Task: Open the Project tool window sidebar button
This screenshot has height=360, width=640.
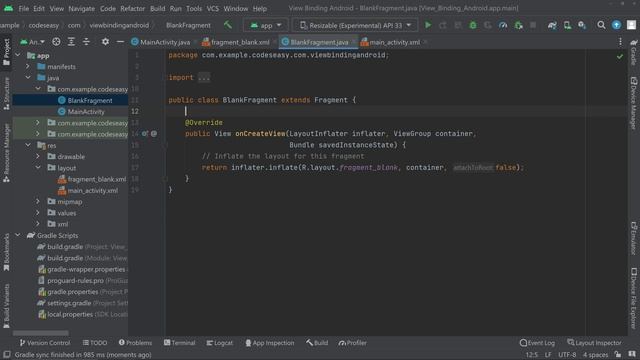Action: coord(6,52)
